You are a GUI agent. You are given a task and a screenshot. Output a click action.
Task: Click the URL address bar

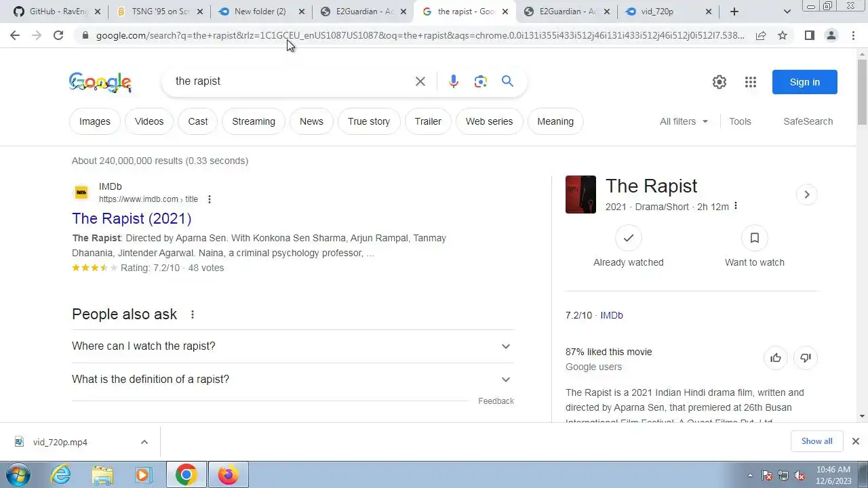click(420, 35)
